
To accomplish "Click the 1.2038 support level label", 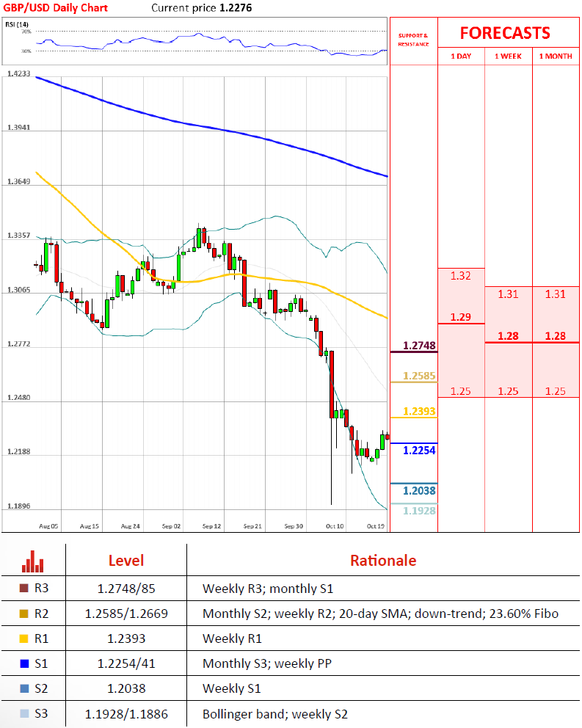I will coord(419,491).
